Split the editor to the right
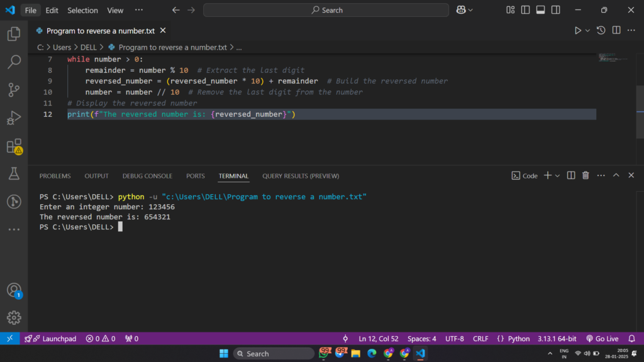 point(616,30)
